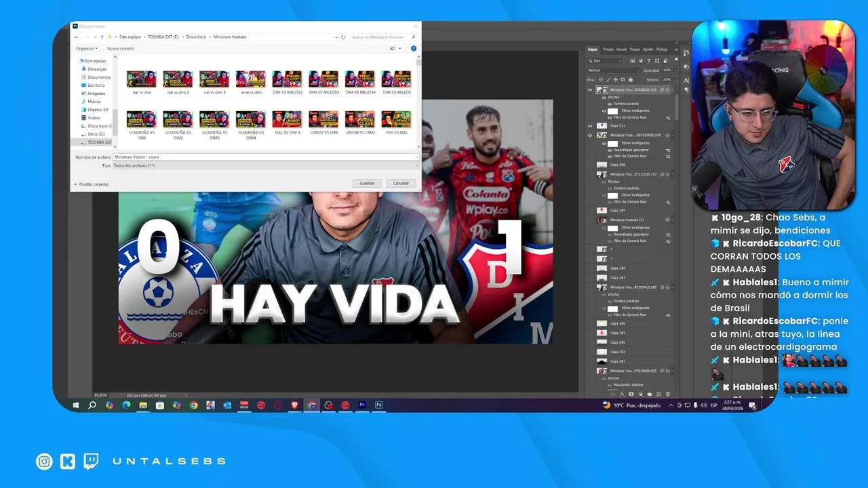Select Escritorio in the navigation tree
Viewport: 868px width, 488px height.
click(96, 85)
